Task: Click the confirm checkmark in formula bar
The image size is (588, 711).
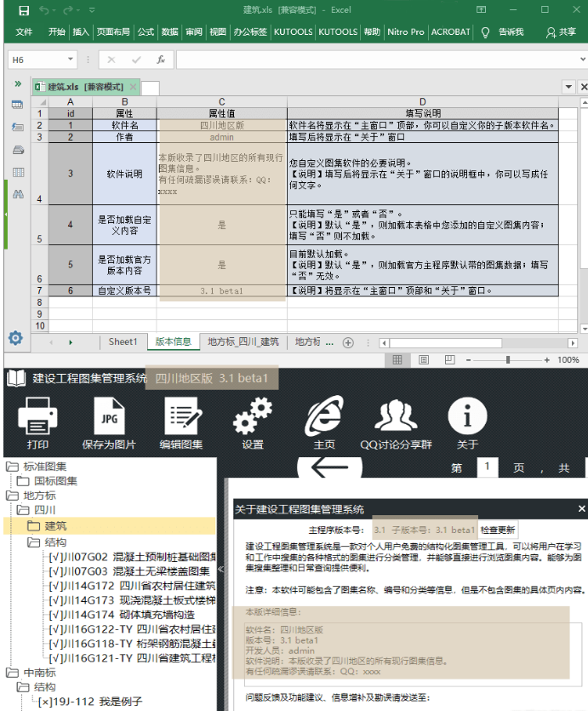Action: click(x=136, y=60)
